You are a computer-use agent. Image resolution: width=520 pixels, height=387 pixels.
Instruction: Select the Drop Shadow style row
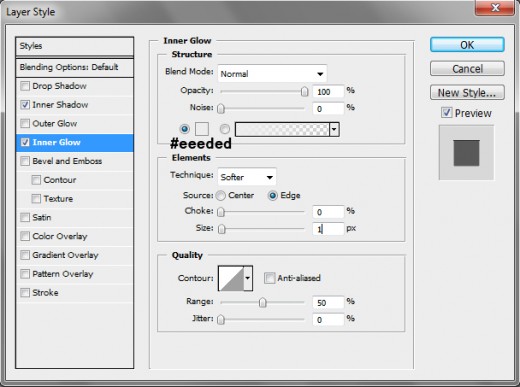point(75,86)
